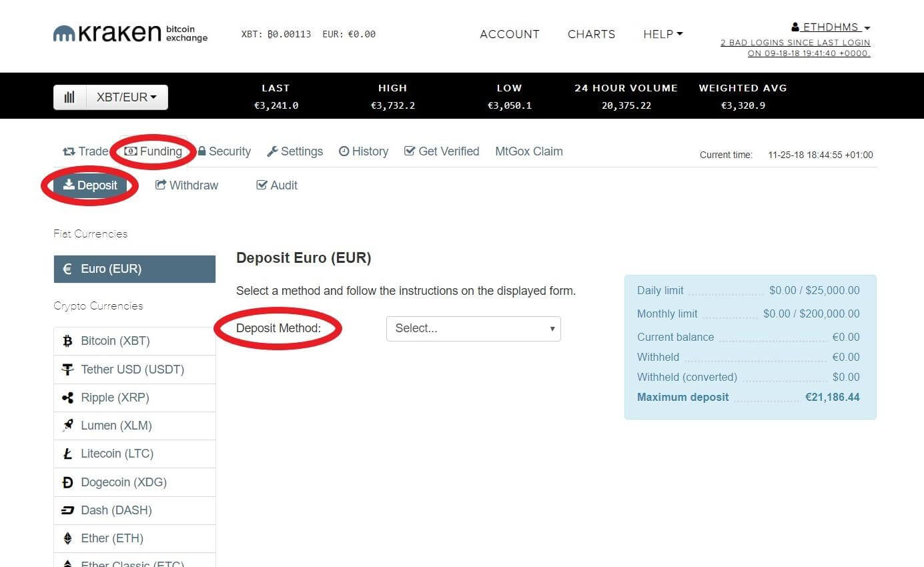
Task: Click the chart bars icon beside XBT/EUR
Action: [x=70, y=97]
